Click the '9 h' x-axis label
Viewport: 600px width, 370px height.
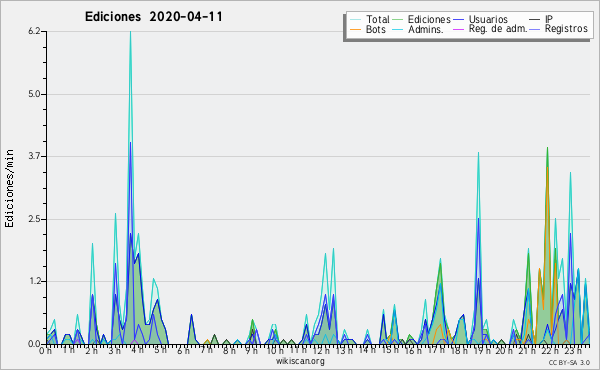pos(251,351)
